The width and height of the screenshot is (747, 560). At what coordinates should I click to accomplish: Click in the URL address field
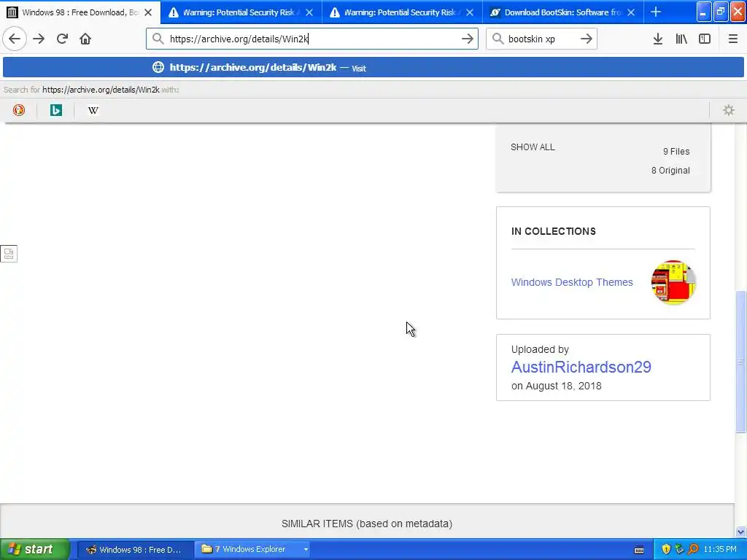pos(312,39)
